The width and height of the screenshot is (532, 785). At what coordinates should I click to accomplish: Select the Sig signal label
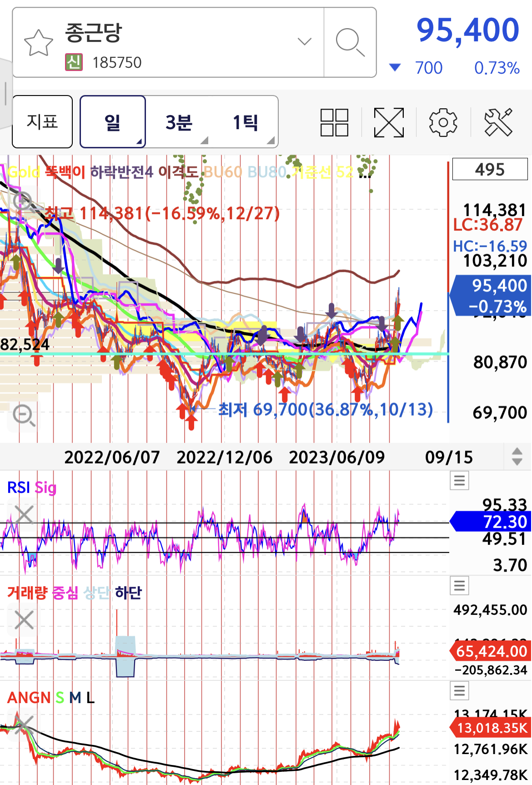(45, 488)
